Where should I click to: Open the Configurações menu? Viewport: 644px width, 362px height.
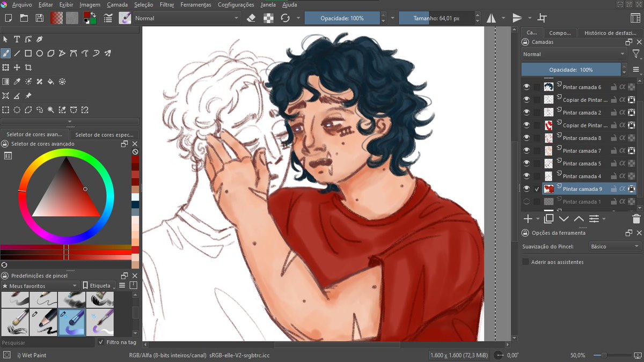point(236,4)
